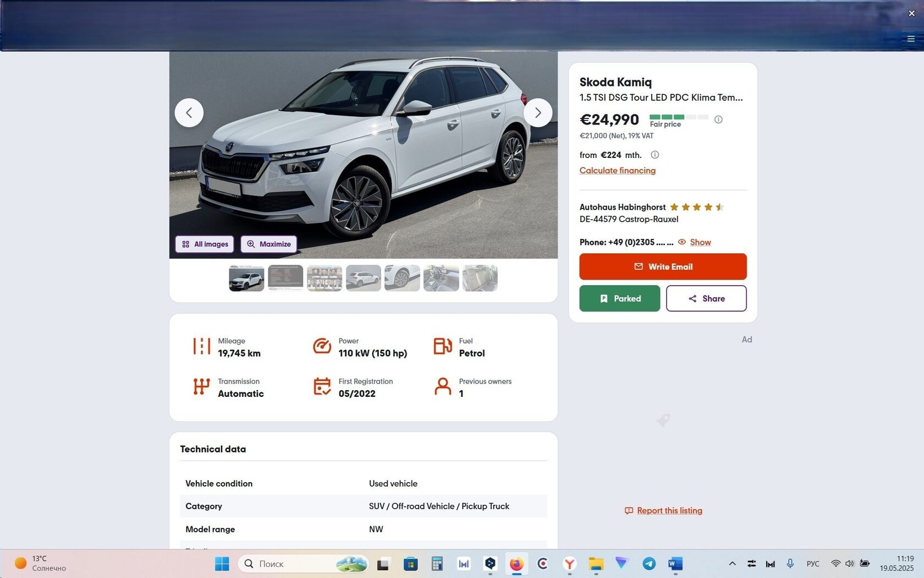The width and height of the screenshot is (924, 578).
Task: Open File Explorer from taskbar
Action: pyautogui.click(x=596, y=564)
